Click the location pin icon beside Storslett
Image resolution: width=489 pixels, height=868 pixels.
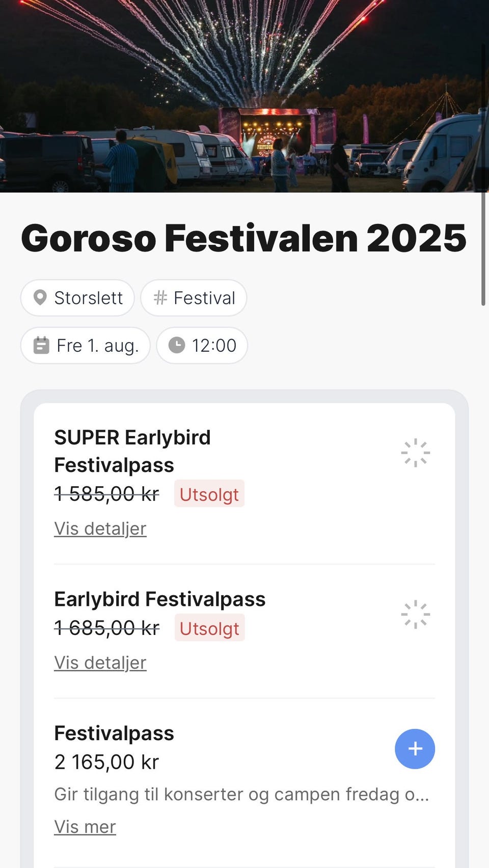(40, 298)
